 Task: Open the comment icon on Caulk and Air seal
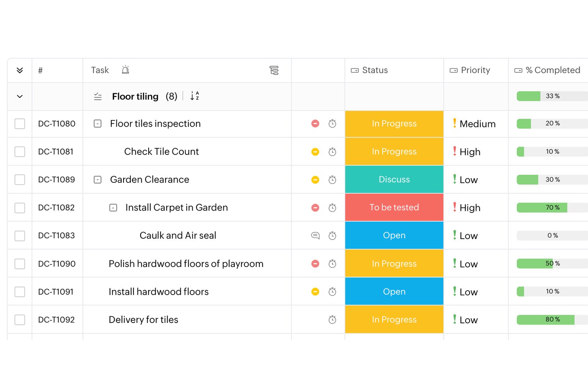315,236
